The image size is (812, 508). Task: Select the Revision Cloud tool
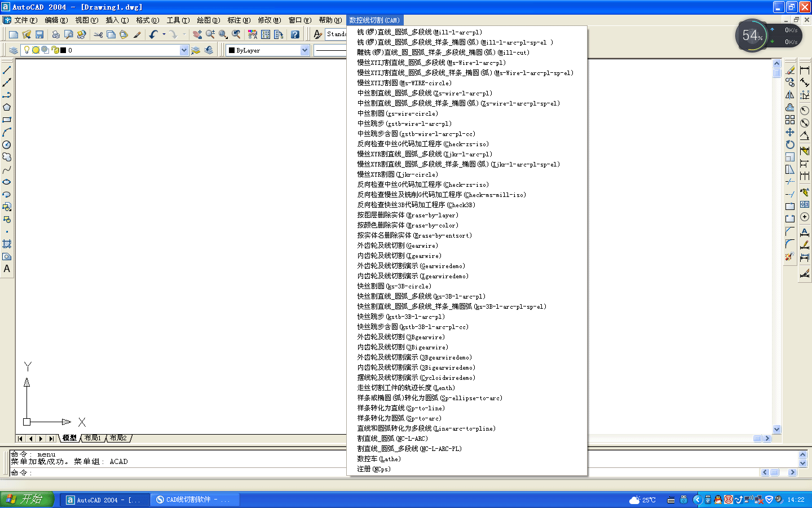[7, 157]
